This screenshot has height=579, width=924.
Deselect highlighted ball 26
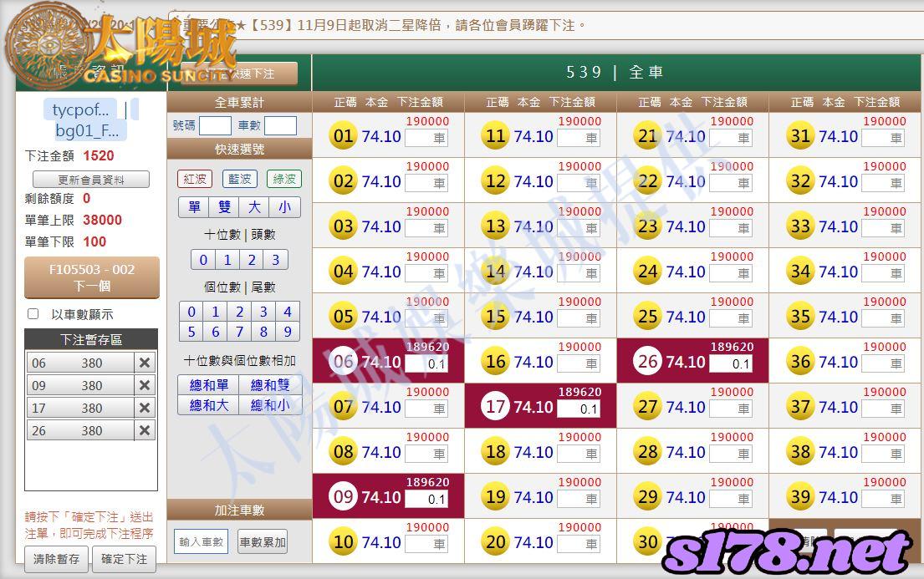pos(647,362)
